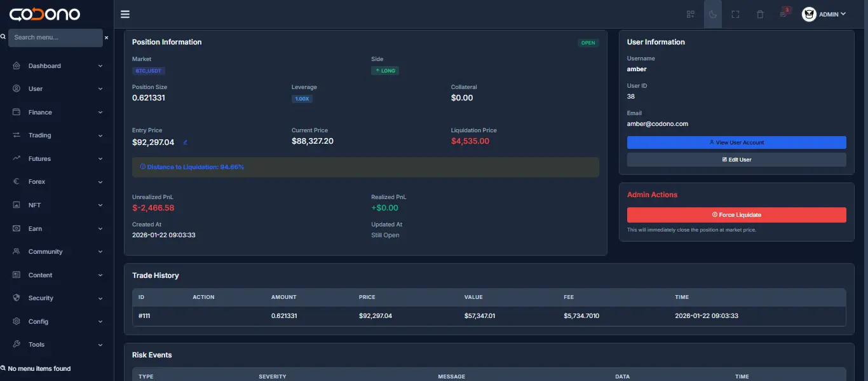Toggle dark mode using the moon icon
Screen dimensions: 868x381
coord(712,13)
